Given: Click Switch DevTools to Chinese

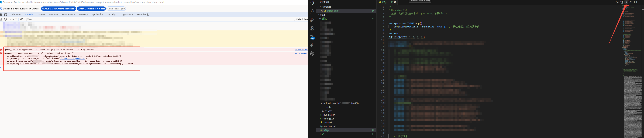Looking at the screenshot, I should [91, 9].
